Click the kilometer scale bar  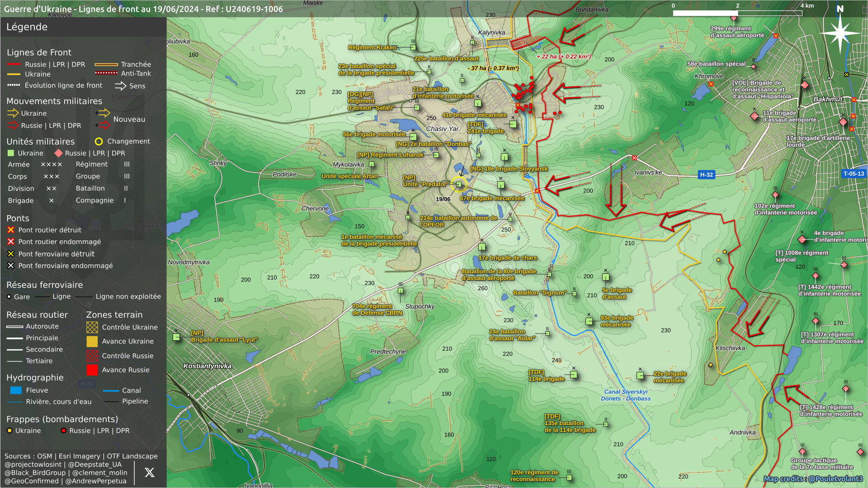(x=737, y=13)
